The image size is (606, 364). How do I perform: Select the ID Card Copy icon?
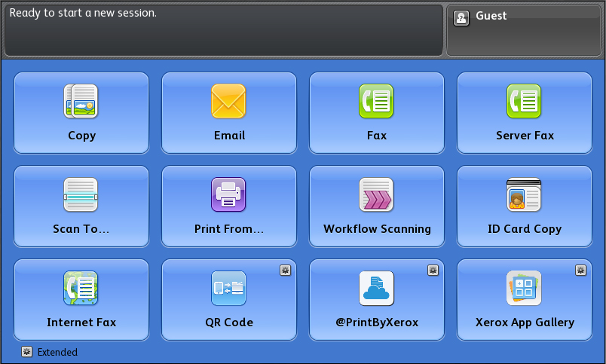525,194
